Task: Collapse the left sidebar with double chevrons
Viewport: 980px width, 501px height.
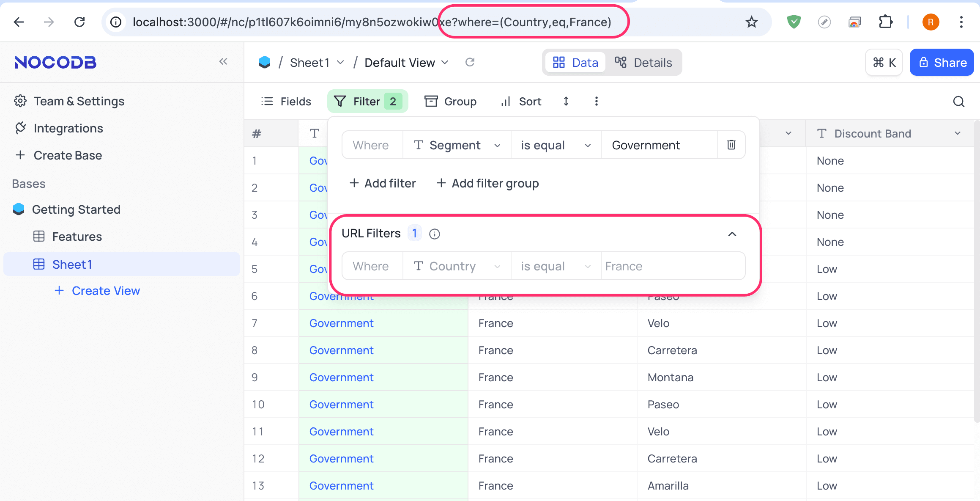Action: click(224, 61)
